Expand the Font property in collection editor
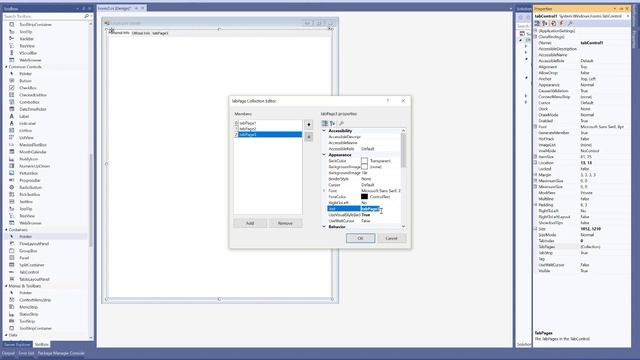 (324, 191)
